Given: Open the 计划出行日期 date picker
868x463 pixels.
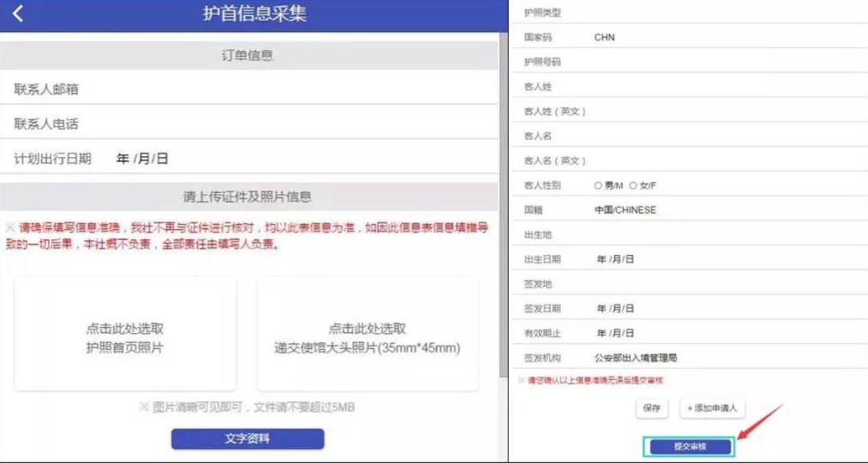Looking at the screenshot, I should 143,159.
